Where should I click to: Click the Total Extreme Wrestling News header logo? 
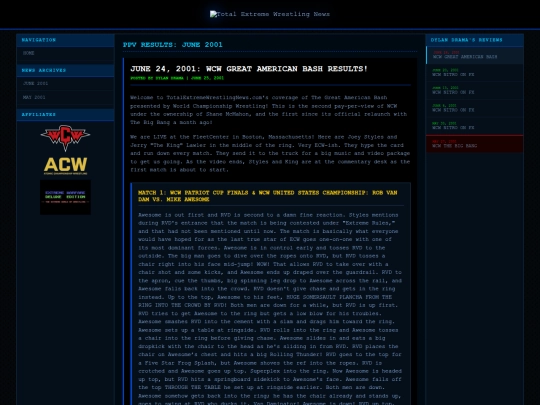coord(270,14)
